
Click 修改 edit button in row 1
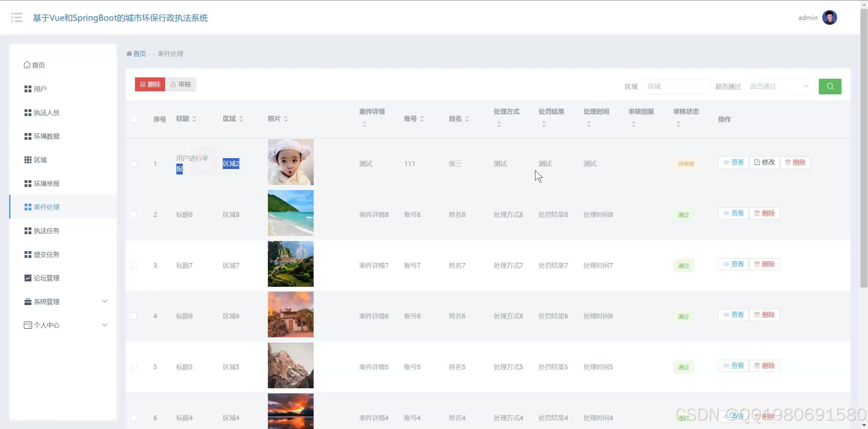[764, 163]
